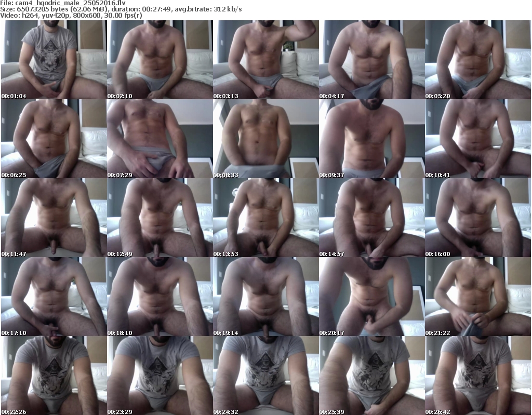Open the thumbnail stamped 00:10:41
Image resolution: width=532 pixels, height=415 pixels.
point(478,139)
